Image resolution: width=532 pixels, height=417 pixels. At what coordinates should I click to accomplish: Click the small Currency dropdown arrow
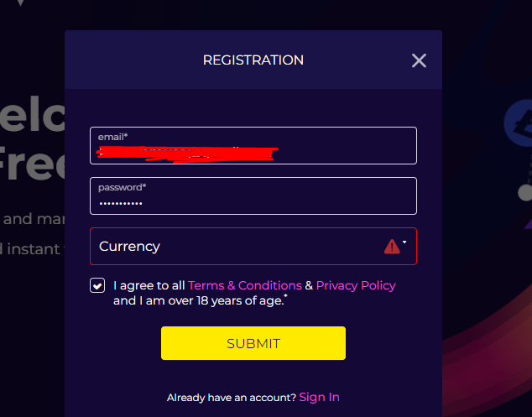(x=404, y=242)
